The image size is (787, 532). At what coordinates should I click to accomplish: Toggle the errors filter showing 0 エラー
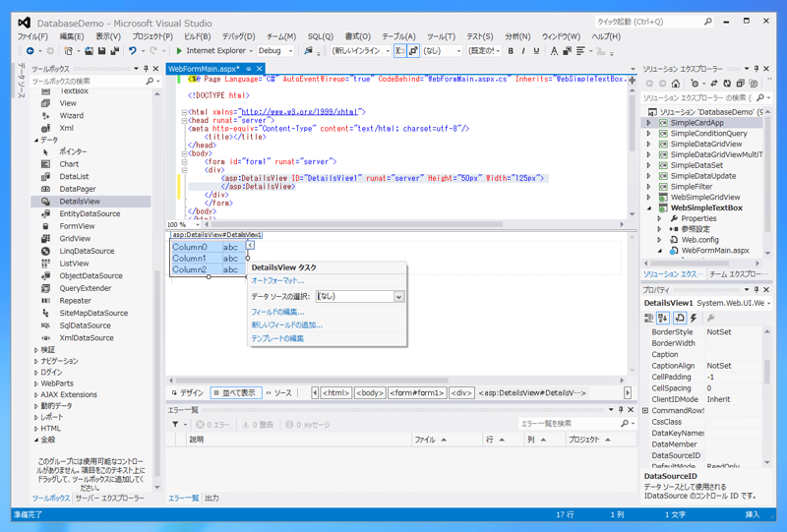tap(212, 425)
